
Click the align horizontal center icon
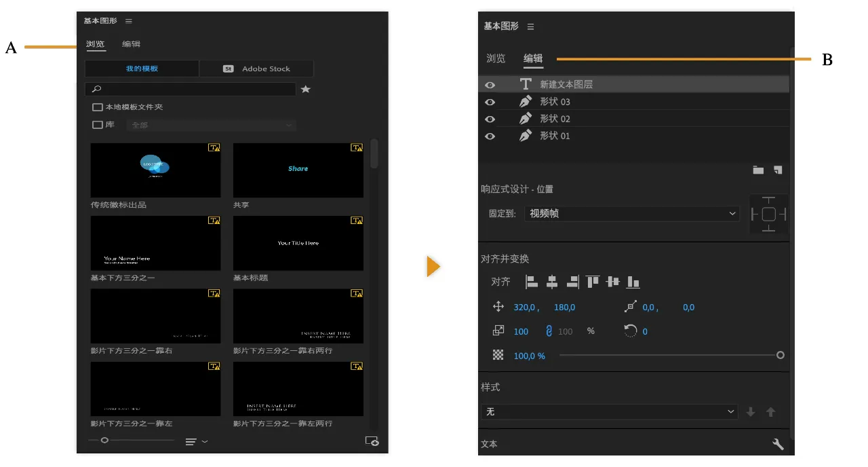coord(552,282)
